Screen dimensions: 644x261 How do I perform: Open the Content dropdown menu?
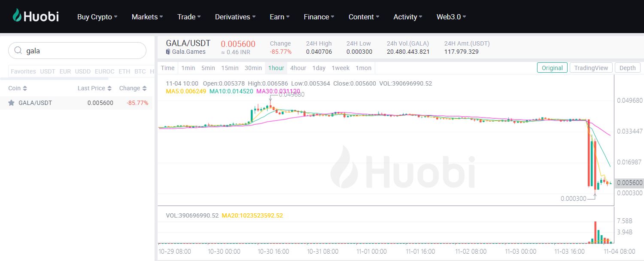364,17
